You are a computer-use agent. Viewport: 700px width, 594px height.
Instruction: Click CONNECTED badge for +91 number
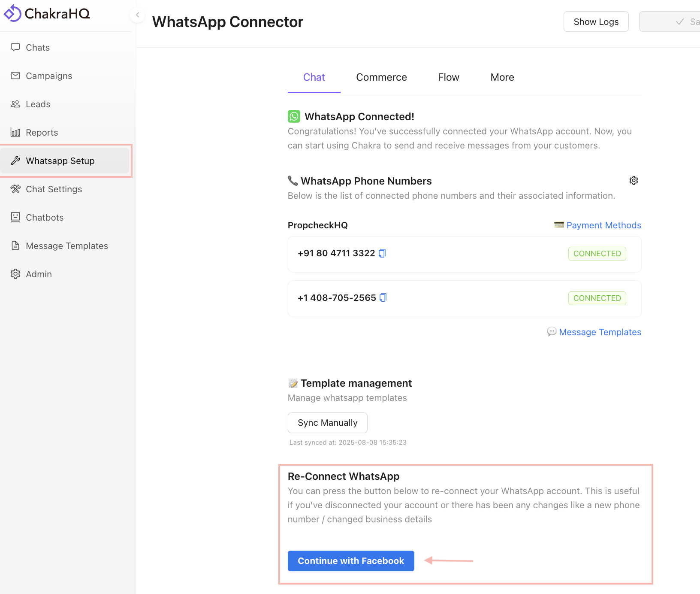tap(597, 254)
